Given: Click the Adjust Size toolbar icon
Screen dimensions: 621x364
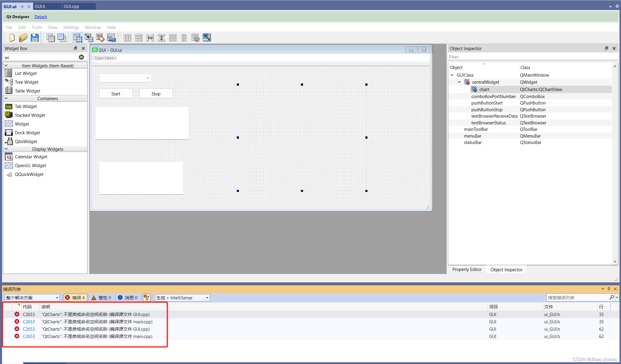Looking at the screenshot, I should coord(207,38).
